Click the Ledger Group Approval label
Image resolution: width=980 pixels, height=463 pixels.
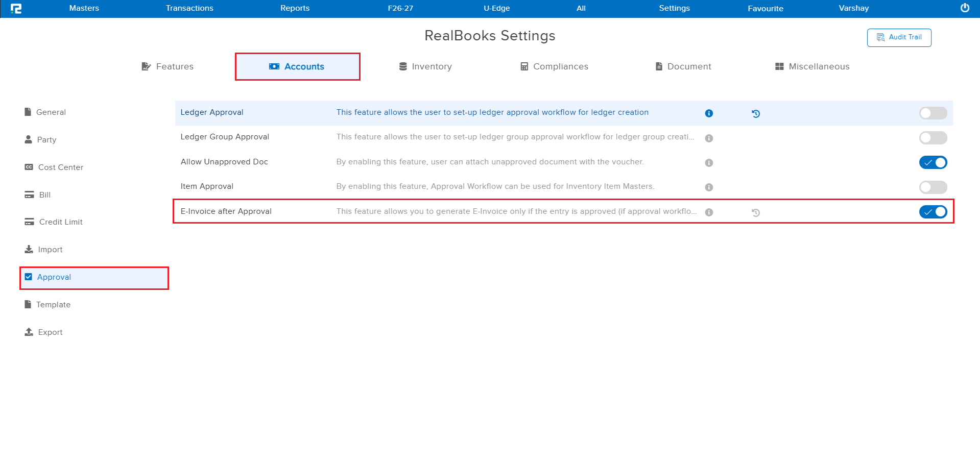[x=225, y=137]
